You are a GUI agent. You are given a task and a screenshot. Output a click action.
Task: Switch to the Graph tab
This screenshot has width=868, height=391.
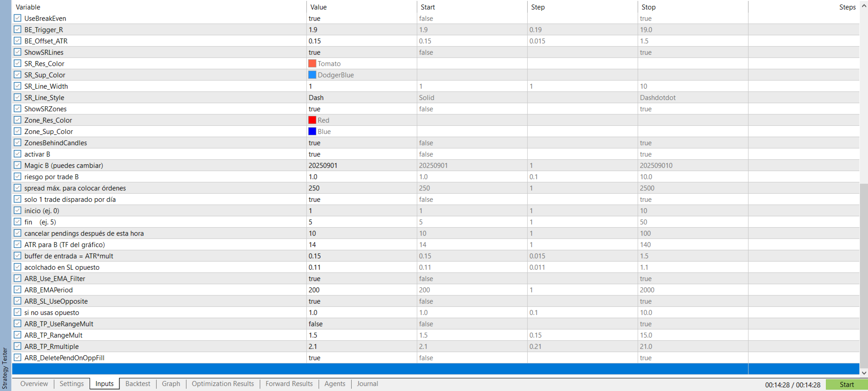(x=171, y=384)
